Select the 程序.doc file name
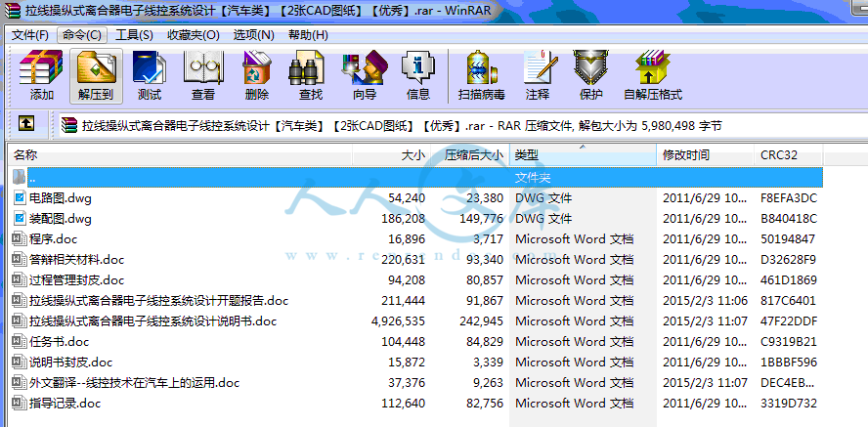 [x=53, y=239]
